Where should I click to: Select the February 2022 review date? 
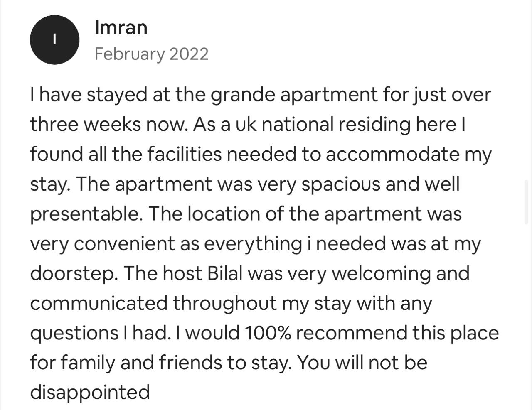coord(152,54)
